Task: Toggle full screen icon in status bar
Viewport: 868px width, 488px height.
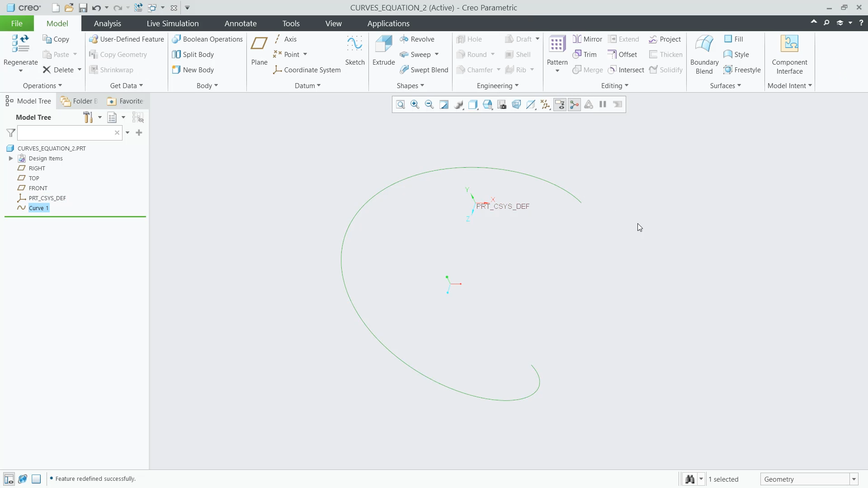Action: coord(37,479)
